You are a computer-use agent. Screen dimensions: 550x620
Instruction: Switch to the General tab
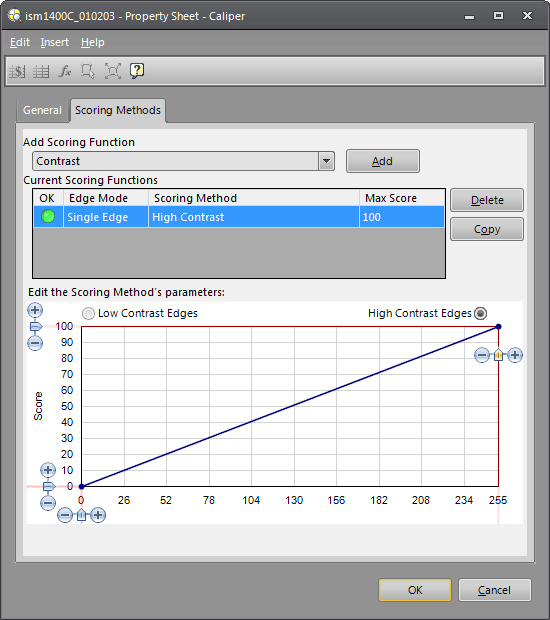[x=42, y=110]
